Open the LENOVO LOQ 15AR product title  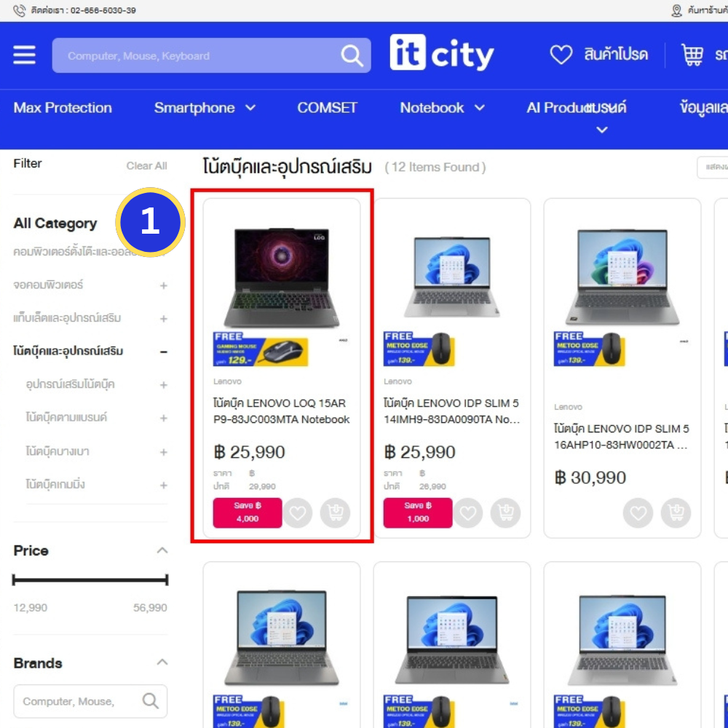pyautogui.click(x=281, y=411)
